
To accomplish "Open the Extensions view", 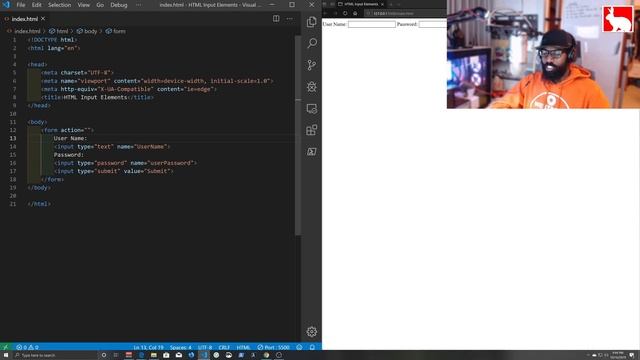I will pos(311,130).
